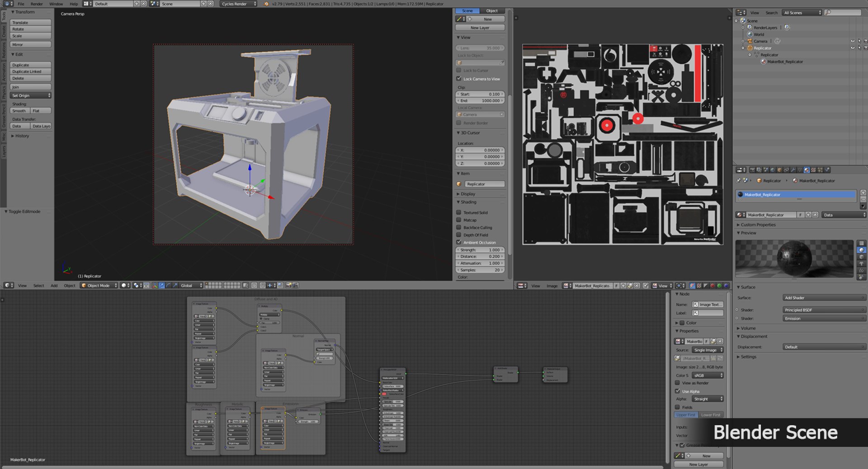The height and width of the screenshot is (469, 868).
Task: Open the World properties globe tab
Action: click(x=772, y=170)
